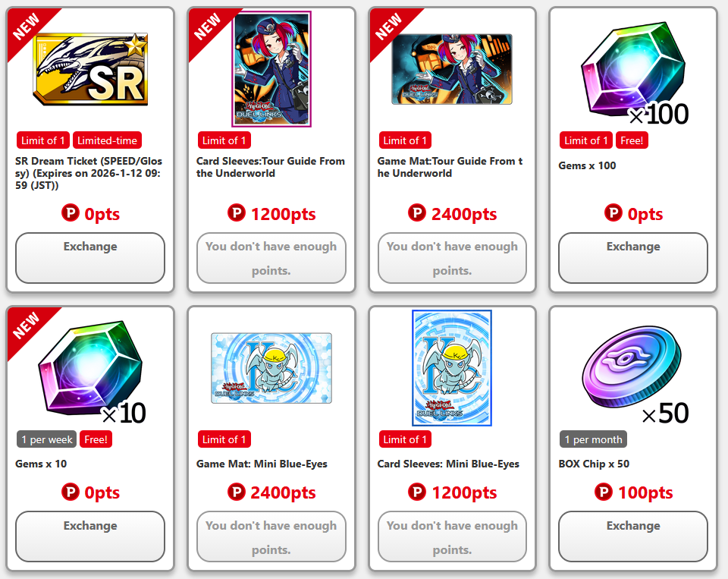This screenshot has width=728, height=579.
Task: Exchange the weekly Gems x 10
Action: 90,537
